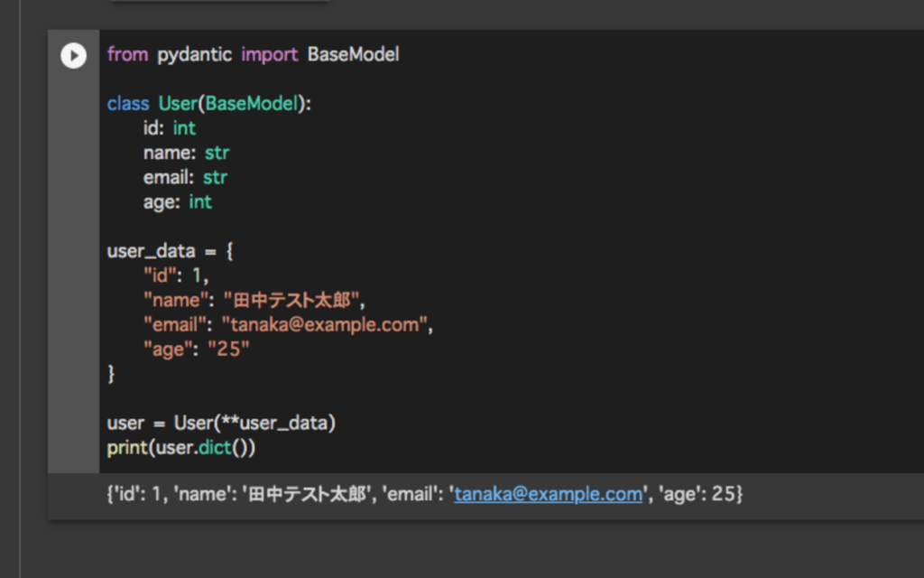This screenshot has height=578, width=924.
Task: Click the closing brace of user_data
Action: tap(111, 374)
